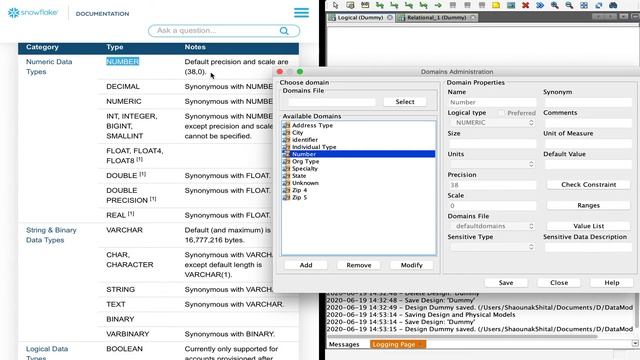Open the Sensitive Type dropdown
The image size is (640, 360).
[492, 247]
